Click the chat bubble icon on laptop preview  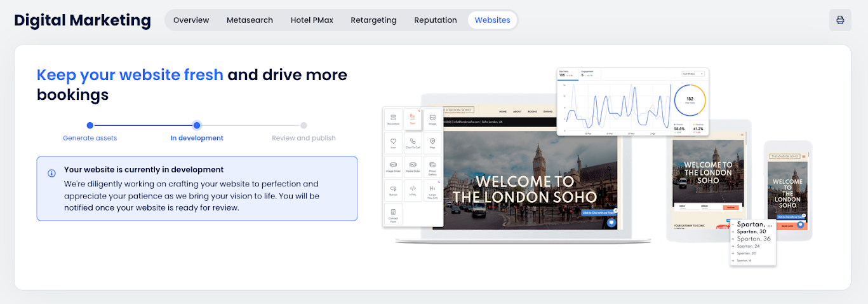click(x=611, y=223)
